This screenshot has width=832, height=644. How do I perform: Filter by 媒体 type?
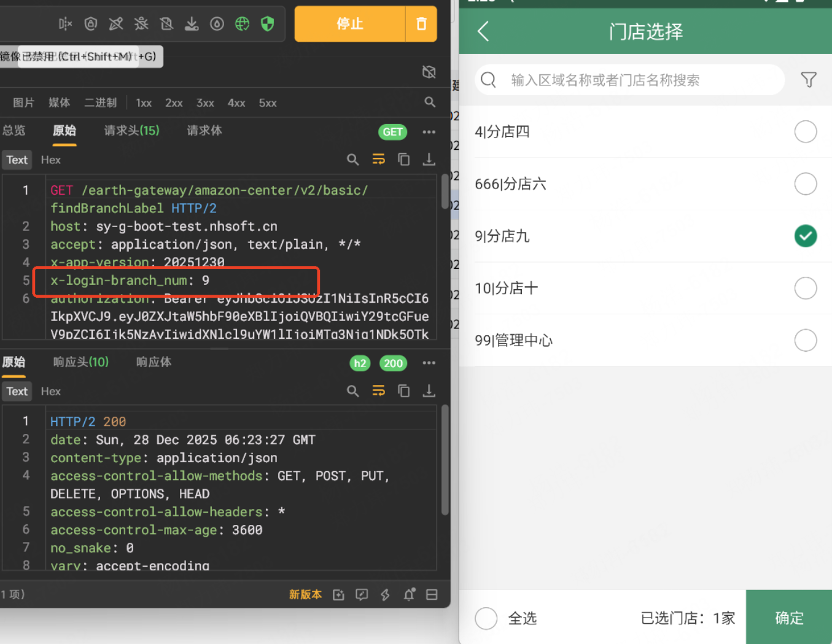click(59, 103)
